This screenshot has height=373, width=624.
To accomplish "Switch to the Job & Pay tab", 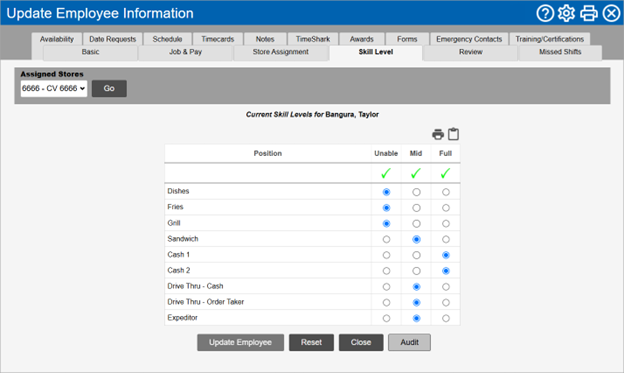I will coord(185,52).
